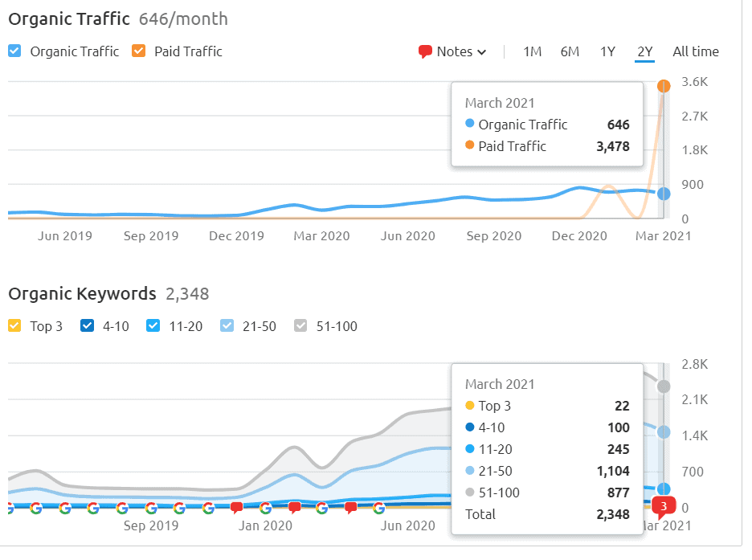Select the 2Y time range
The height and width of the screenshot is (560, 752).
click(644, 51)
